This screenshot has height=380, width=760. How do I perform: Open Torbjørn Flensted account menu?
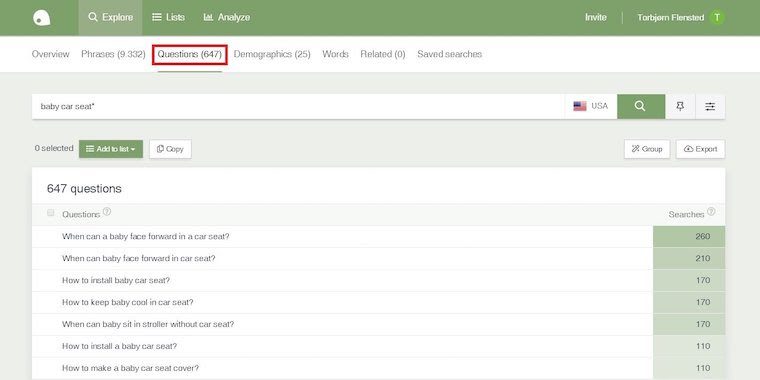(670, 17)
